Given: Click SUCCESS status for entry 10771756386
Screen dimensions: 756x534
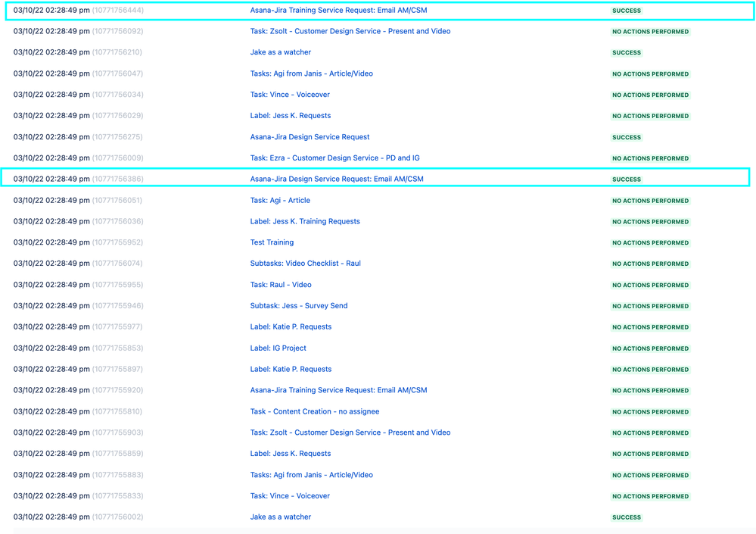Looking at the screenshot, I should (x=627, y=180).
